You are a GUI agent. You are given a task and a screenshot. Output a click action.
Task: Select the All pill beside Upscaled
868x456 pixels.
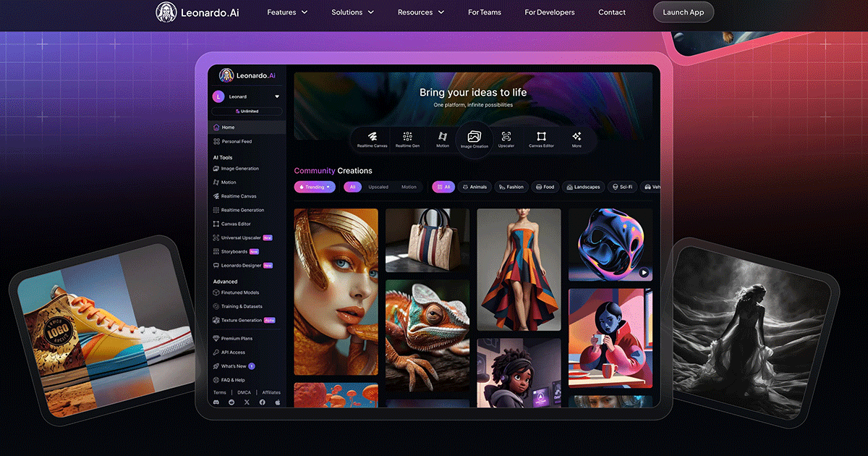352,187
